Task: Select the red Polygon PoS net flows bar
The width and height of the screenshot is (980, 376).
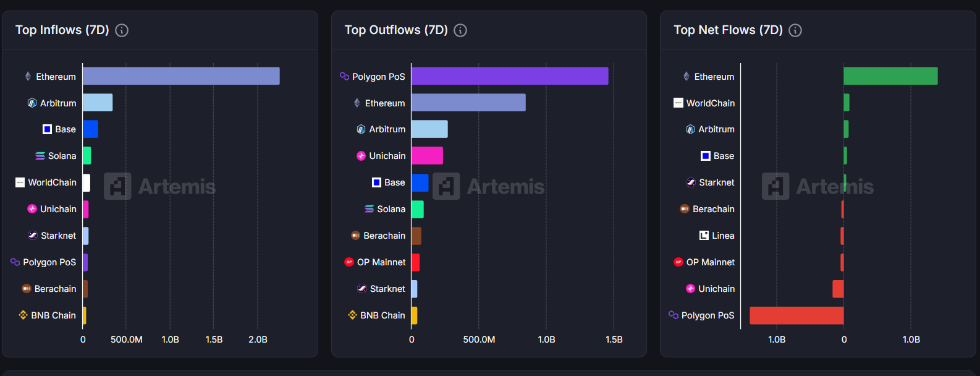Action: click(x=796, y=315)
